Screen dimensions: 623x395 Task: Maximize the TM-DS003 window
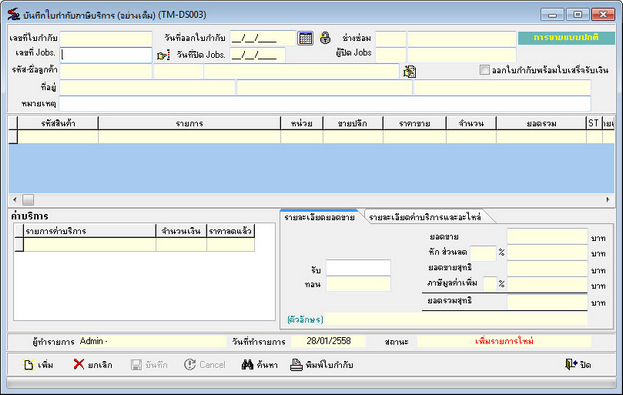pyautogui.click(x=577, y=15)
